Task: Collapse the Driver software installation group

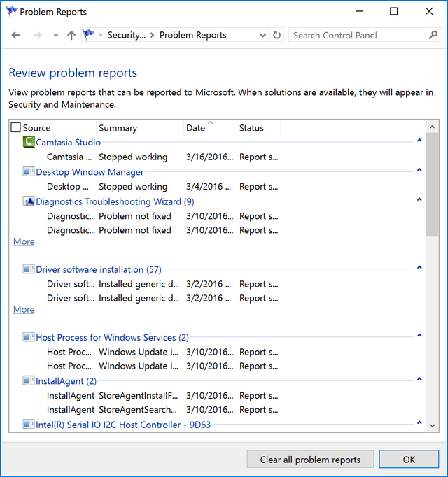Action: click(x=419, y=268)
